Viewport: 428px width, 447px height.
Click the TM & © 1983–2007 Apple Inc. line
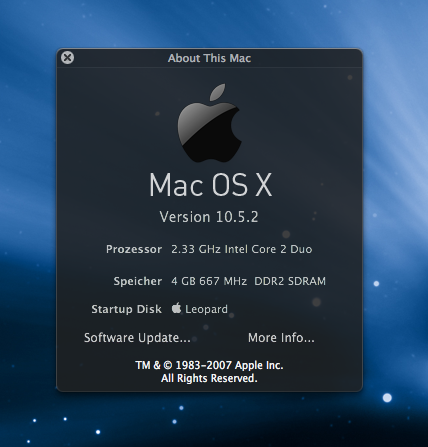click(209, 365)
